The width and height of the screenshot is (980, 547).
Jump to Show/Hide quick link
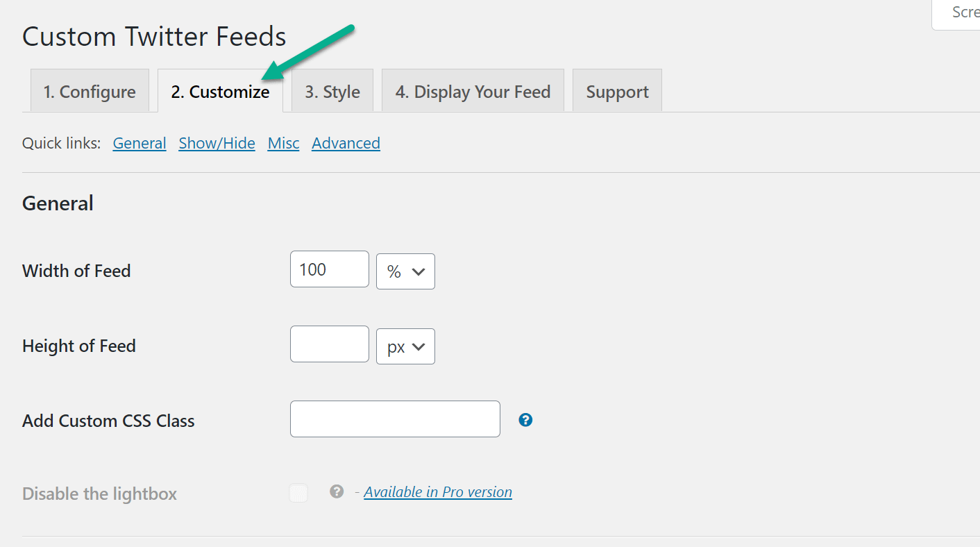pos(217,143)
